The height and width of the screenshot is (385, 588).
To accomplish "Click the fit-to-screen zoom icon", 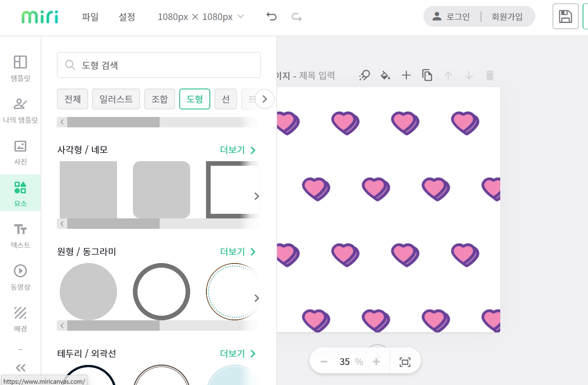I will [x=405, y=362].
